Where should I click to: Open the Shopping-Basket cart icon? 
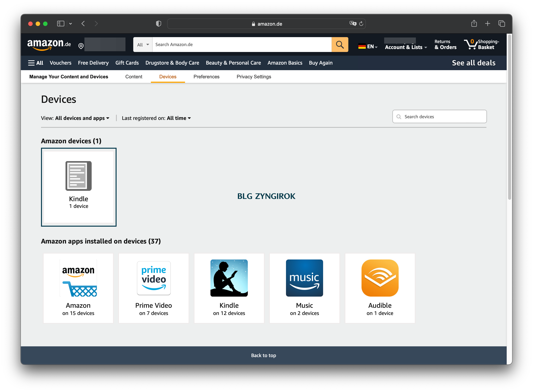pos(471,44)
